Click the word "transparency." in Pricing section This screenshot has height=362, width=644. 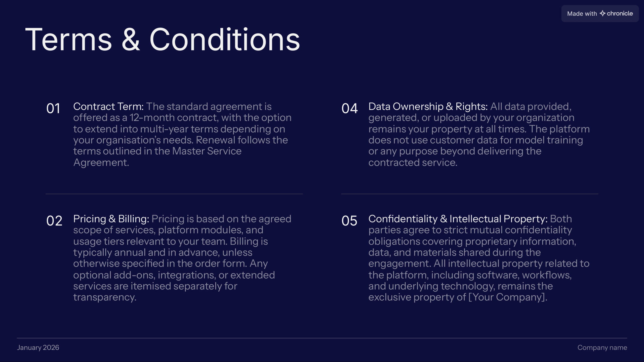pyautogui.click(x=105, y=297)
